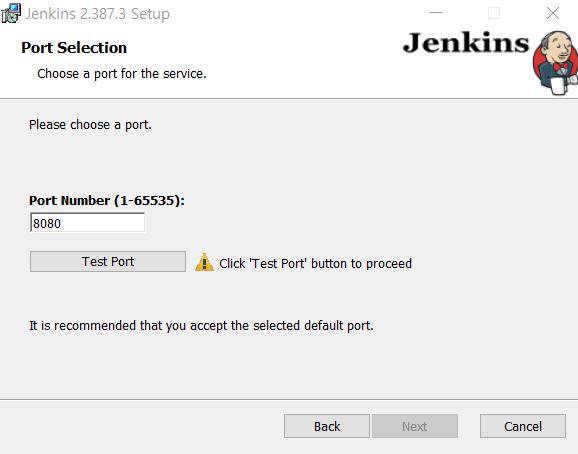Click the Jenkins wordmark text in banner

pyautogui.click(x=466, y=43)
